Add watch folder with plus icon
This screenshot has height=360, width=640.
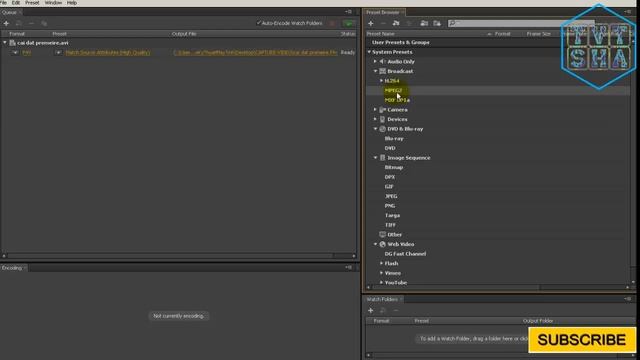371,310
